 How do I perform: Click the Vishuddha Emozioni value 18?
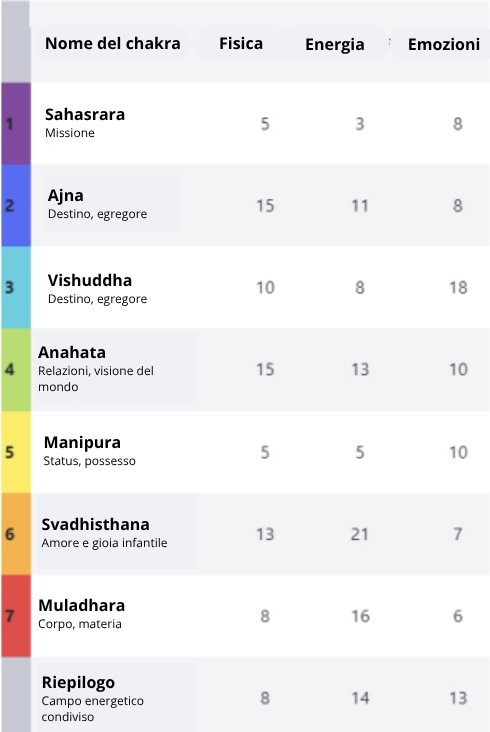click(x=458, y=288)
